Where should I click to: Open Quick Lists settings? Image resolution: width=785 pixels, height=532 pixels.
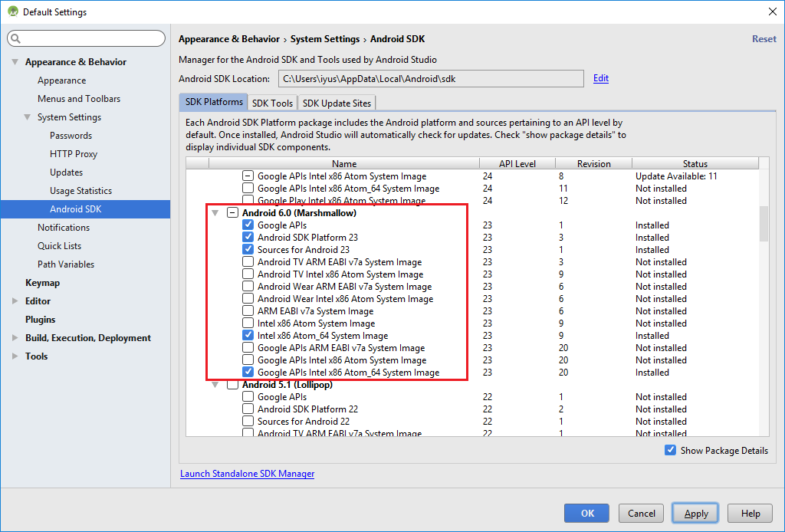coord(59,246)
